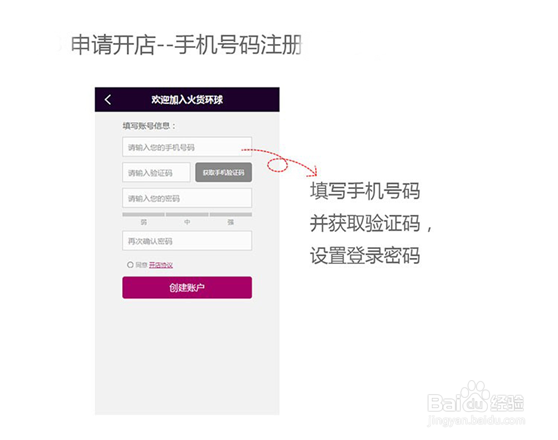The width and height of the screenshot is (558, 440).
Task: Click the red dashed circle annotation
Action: (277, 164)
